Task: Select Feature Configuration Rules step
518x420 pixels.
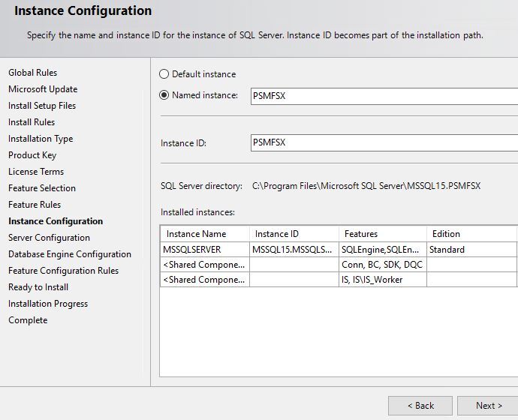Action: (63, 271)
